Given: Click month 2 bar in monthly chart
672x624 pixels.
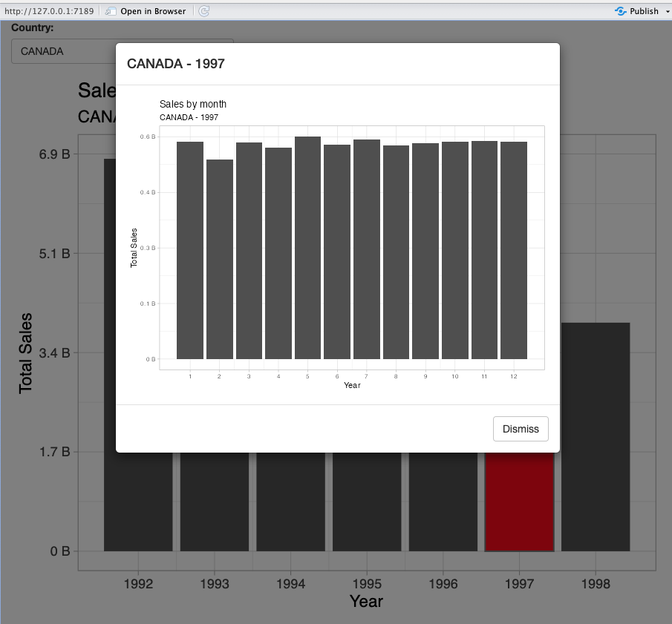Looking at the screenshot, I should point(219,259).
